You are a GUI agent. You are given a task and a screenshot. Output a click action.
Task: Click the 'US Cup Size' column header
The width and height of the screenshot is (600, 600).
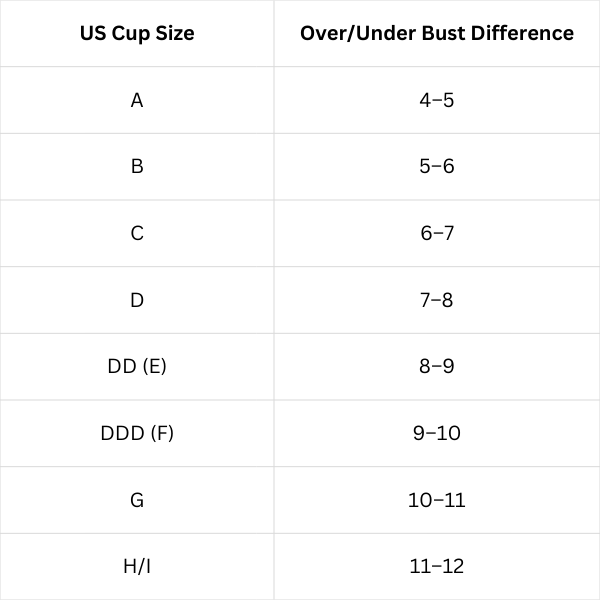pos(137,33)
